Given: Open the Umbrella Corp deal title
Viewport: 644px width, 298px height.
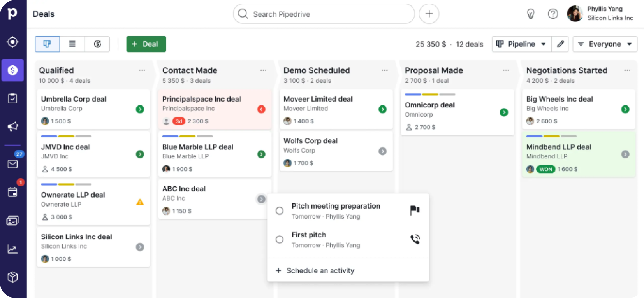Looking at the screenshot, I should [x=74, y=99].
